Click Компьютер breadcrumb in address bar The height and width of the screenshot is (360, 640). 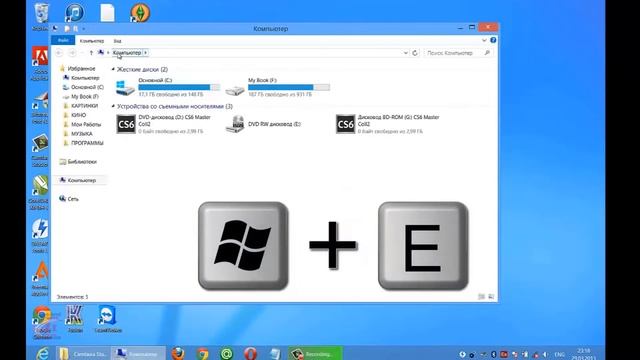[x=127, y=53]
